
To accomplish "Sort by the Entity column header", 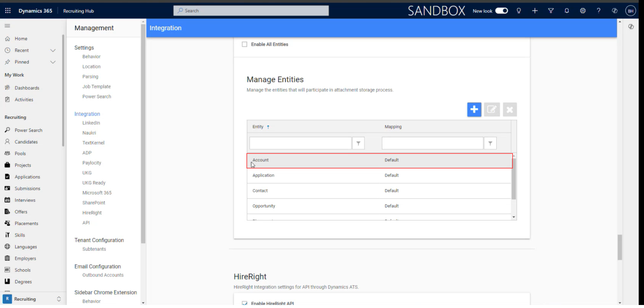I will click(258, 127).
